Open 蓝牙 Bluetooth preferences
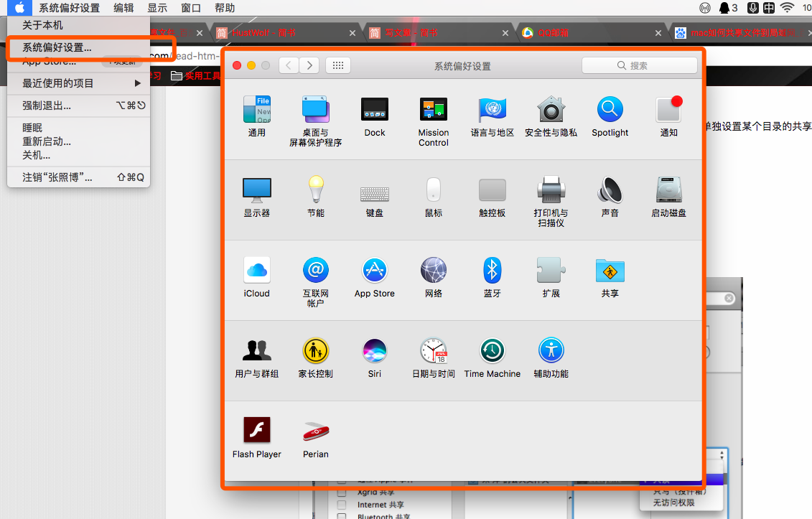Image resolution: width=812 pixels, height=519 pixels. pyautogui.click(x=492, y=277)
